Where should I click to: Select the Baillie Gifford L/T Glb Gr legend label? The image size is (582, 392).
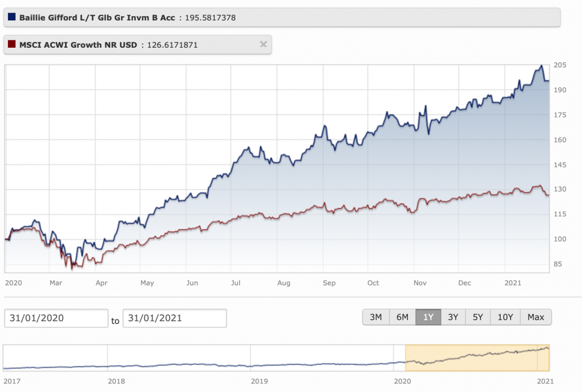(97, 17)
